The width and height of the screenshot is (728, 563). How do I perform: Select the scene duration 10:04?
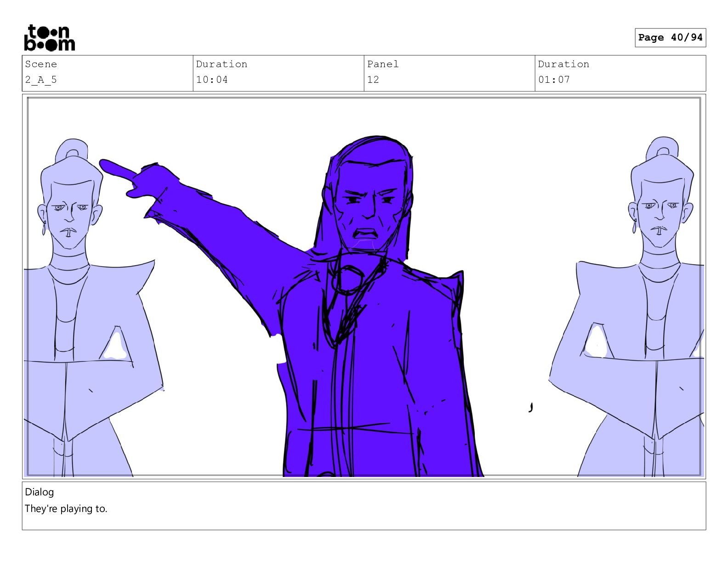click(212, 80)
